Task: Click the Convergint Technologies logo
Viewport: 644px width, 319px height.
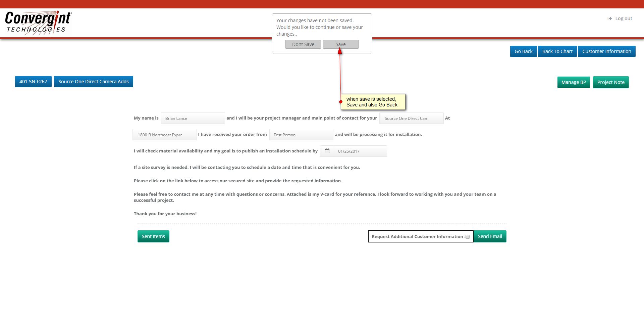Action: click(38, 22)
